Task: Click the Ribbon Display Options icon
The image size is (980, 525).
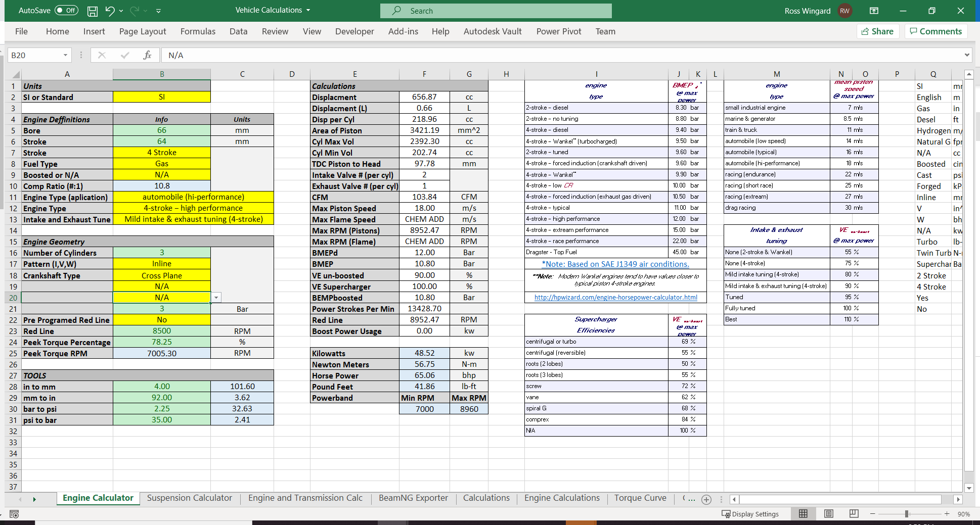Action: (874, 11)
